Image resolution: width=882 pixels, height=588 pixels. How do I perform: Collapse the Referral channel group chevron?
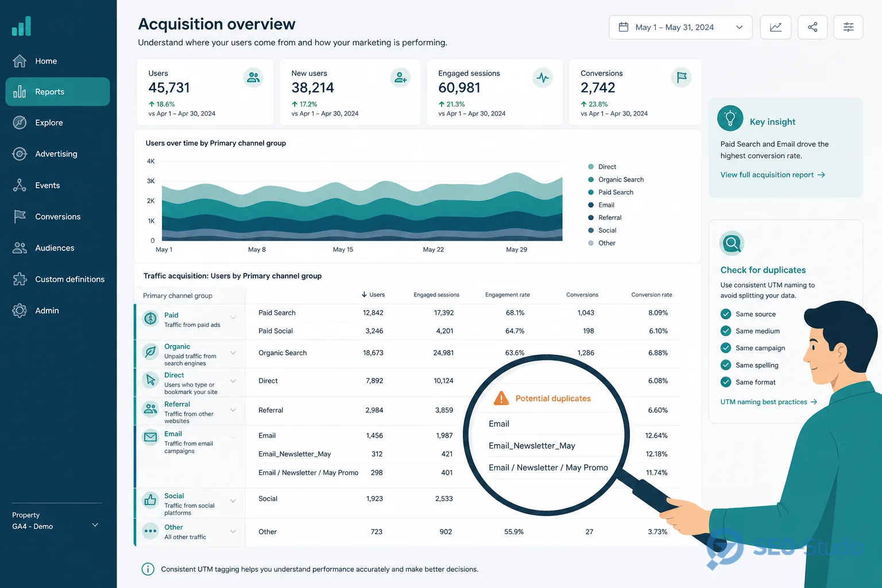(x=233, y=410)
